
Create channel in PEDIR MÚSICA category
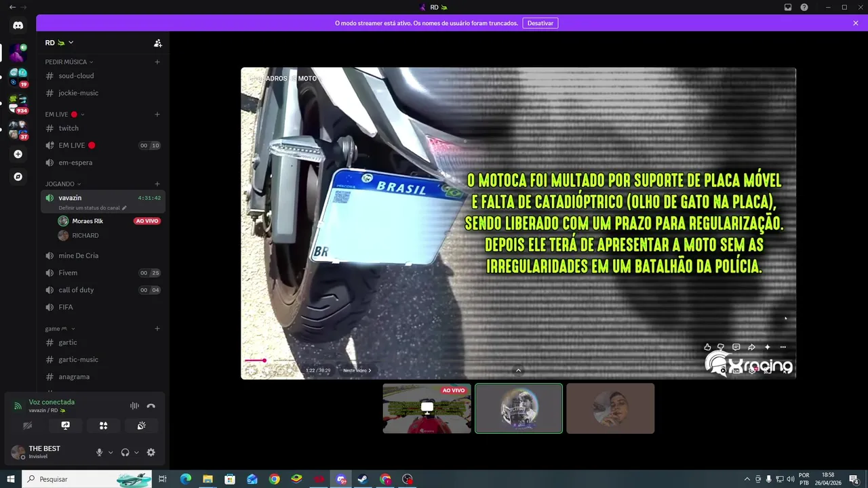click(x=157, y=62)
